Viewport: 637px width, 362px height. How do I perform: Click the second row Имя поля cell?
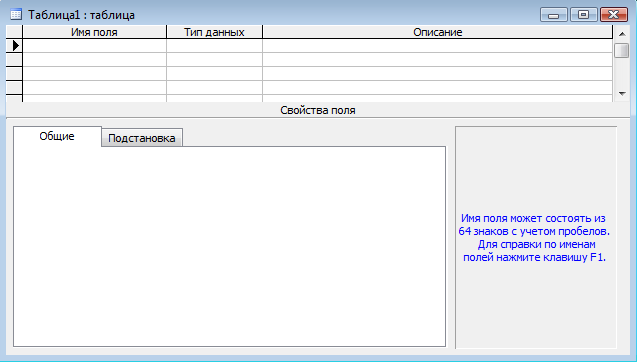coord(94,60)
